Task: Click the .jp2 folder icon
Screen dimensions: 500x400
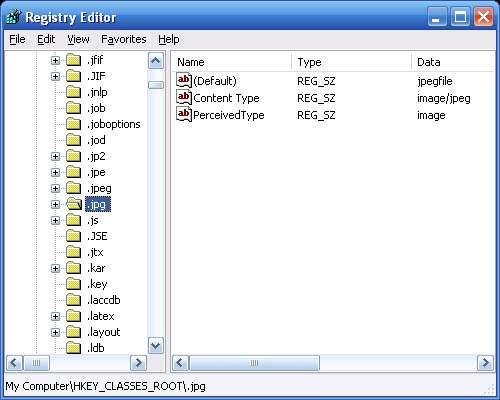Action: pyautogui.click(x=74, y=156)
